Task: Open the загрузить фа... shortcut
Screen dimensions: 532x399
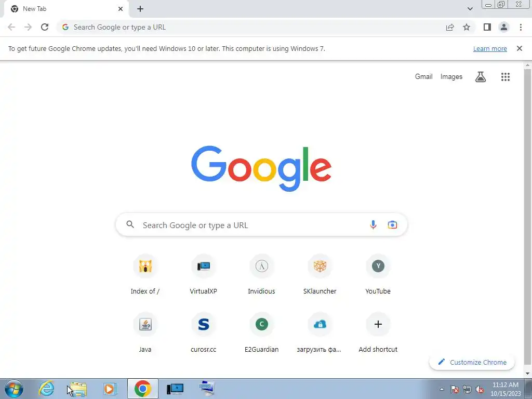Action: 320,333
